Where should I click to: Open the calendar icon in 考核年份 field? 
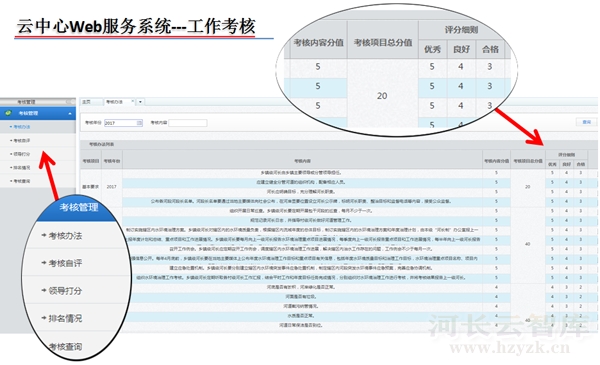pyautogui.click(x=139, y=123)
